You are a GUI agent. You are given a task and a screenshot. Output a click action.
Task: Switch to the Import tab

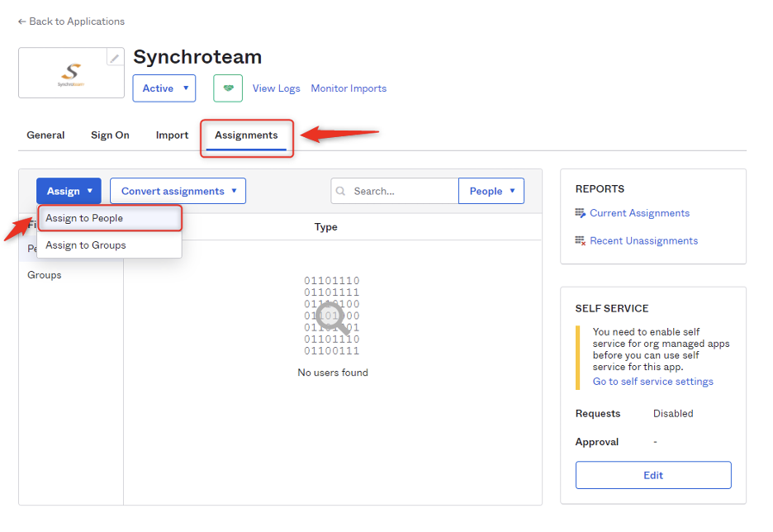click(172, 135)
